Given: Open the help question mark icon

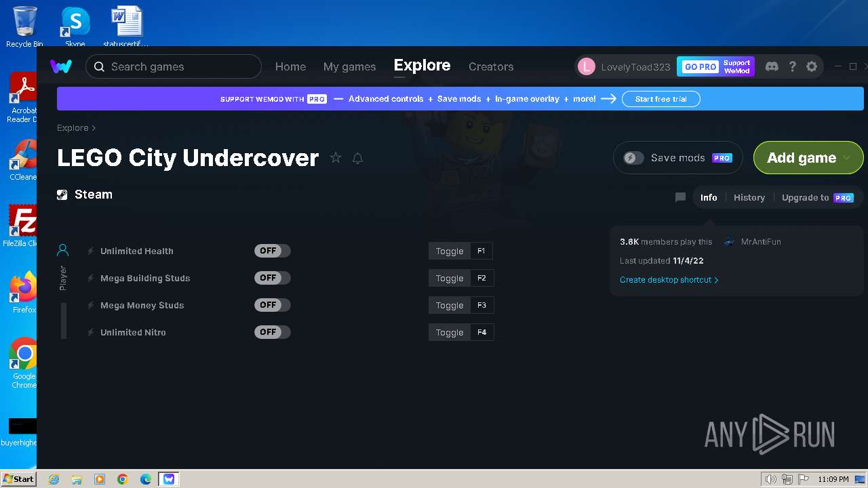Looking at the screenshot, I should 792,66.
